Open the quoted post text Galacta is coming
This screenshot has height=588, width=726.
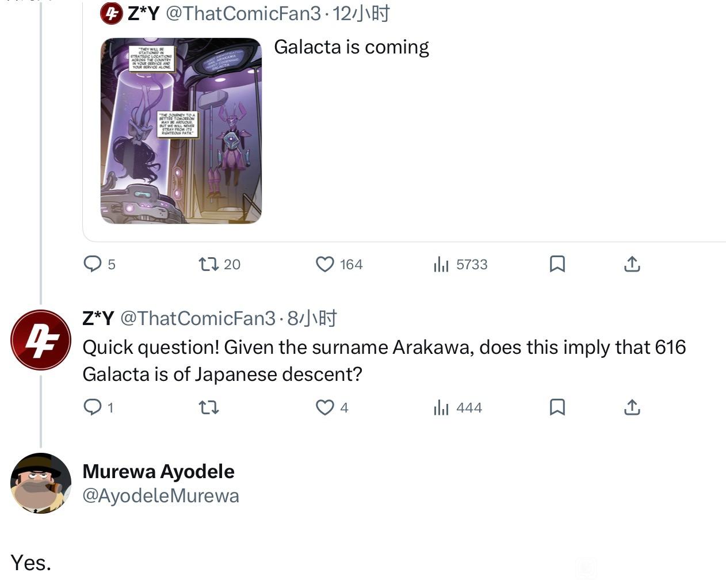click(x=351, y=47)
